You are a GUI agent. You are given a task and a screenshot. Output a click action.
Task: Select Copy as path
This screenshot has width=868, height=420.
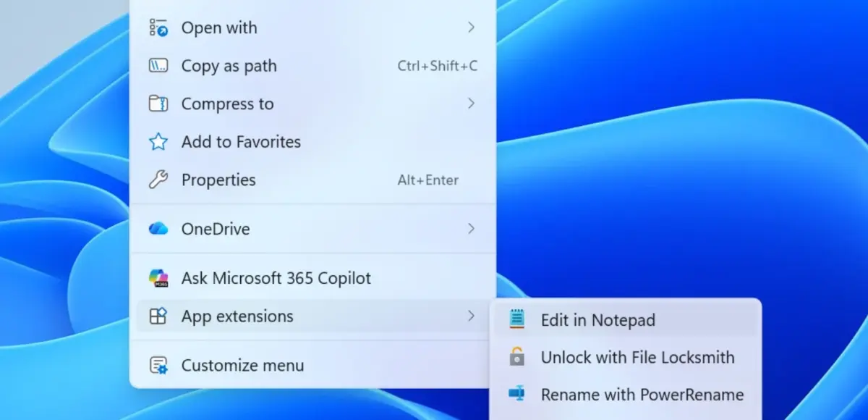(x=312, y=66)
